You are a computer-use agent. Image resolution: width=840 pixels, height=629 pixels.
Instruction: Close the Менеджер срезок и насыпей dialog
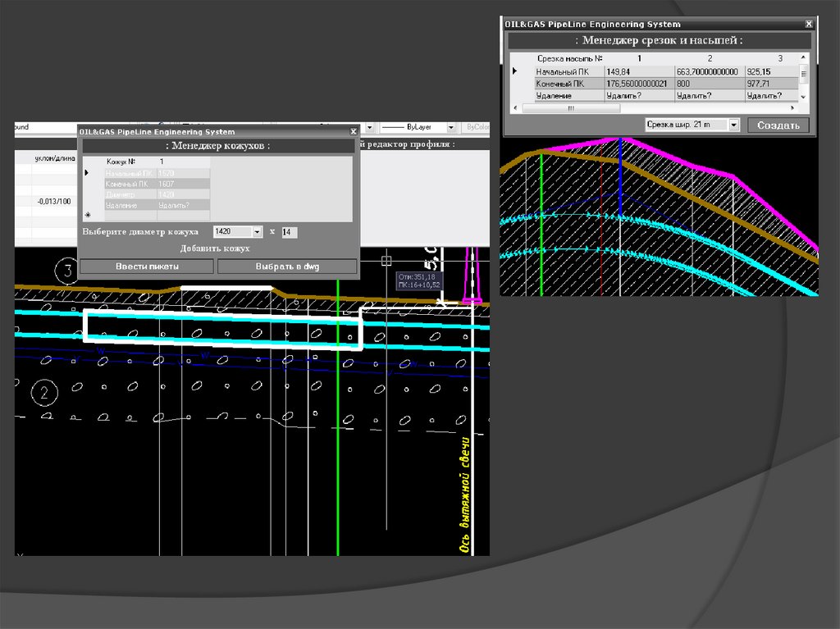[809, 24]
